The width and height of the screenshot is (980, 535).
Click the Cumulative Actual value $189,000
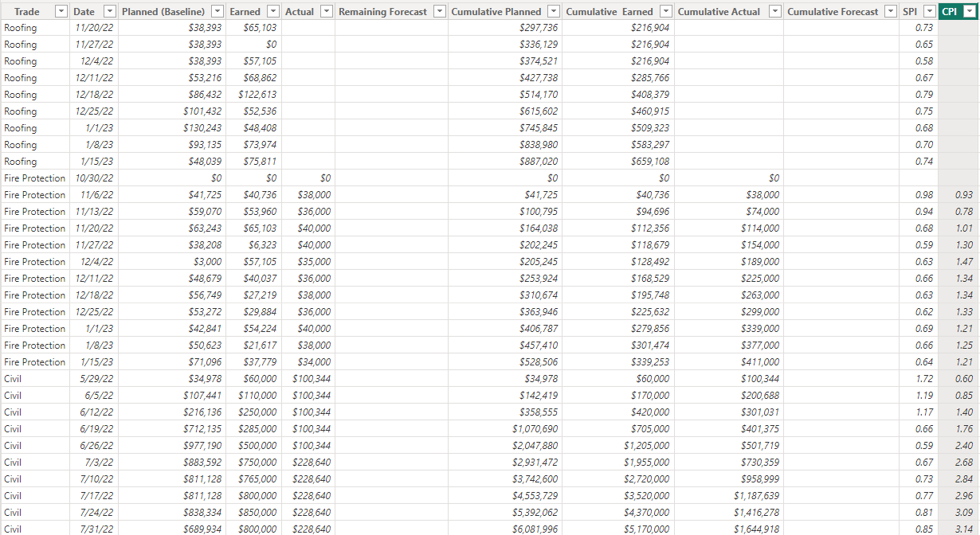click(x=760, y=262)
